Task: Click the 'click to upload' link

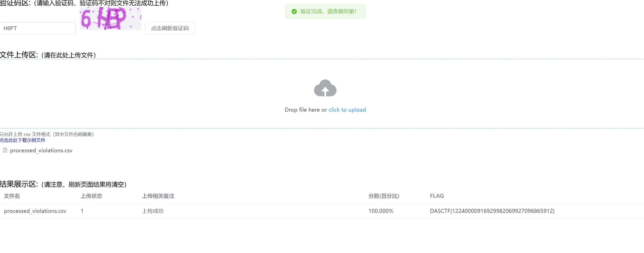Action: (x=347, y=110)
